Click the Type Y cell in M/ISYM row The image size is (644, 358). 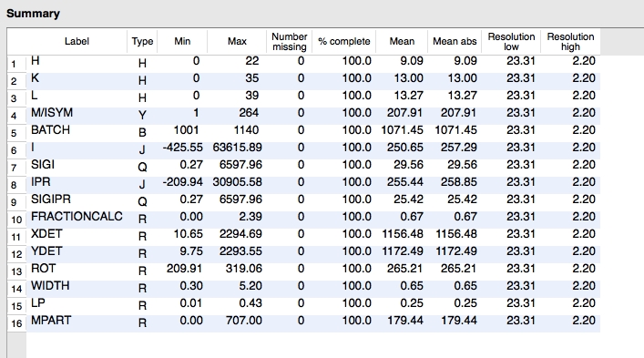142,115
